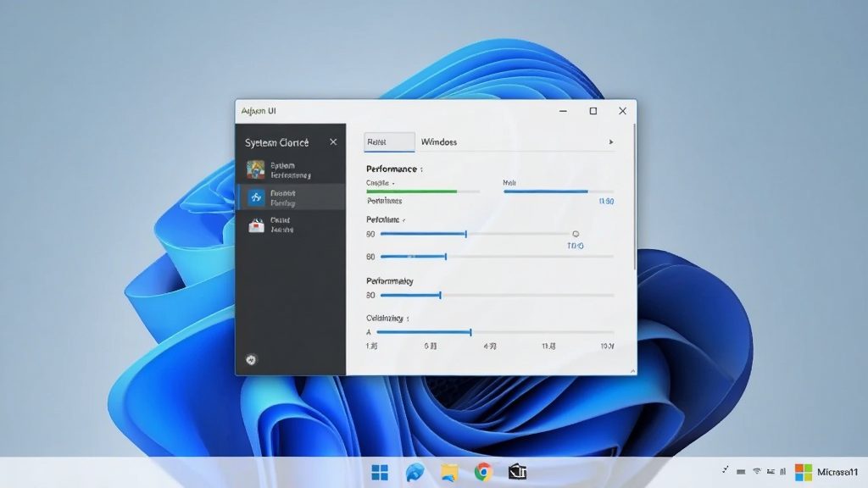Close the dark sidebar panel with X

(x=333, y=142)
